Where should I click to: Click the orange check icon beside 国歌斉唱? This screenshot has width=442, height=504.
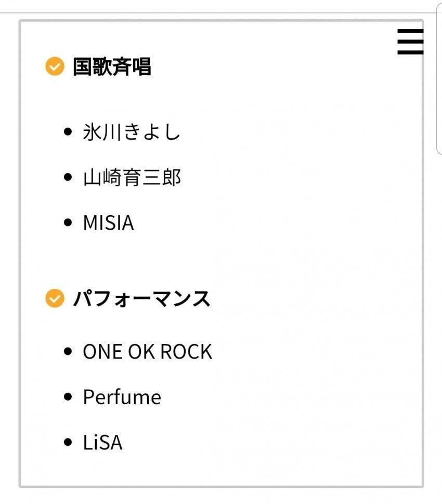[55, 67]
